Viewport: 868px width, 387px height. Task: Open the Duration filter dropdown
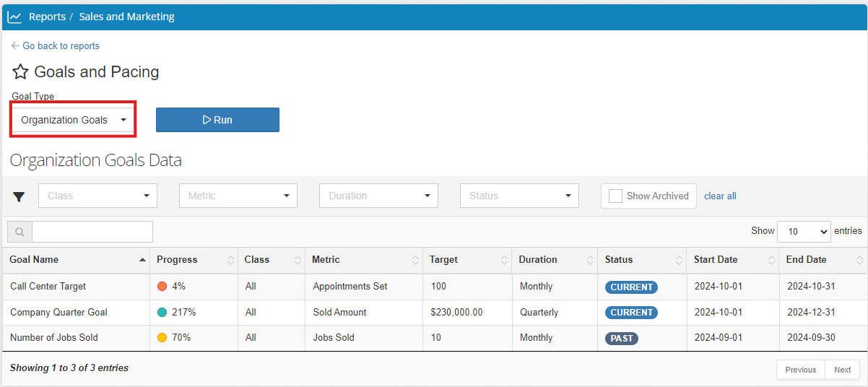(378, 196)
